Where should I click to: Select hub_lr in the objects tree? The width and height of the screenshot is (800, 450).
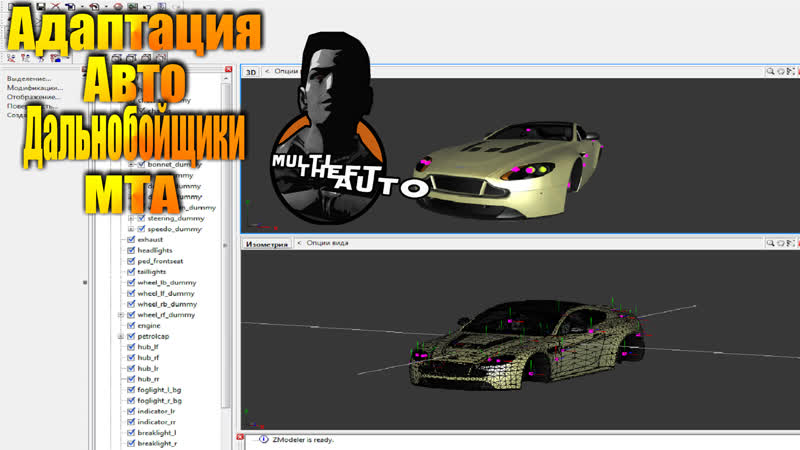(x=148, y=368)
